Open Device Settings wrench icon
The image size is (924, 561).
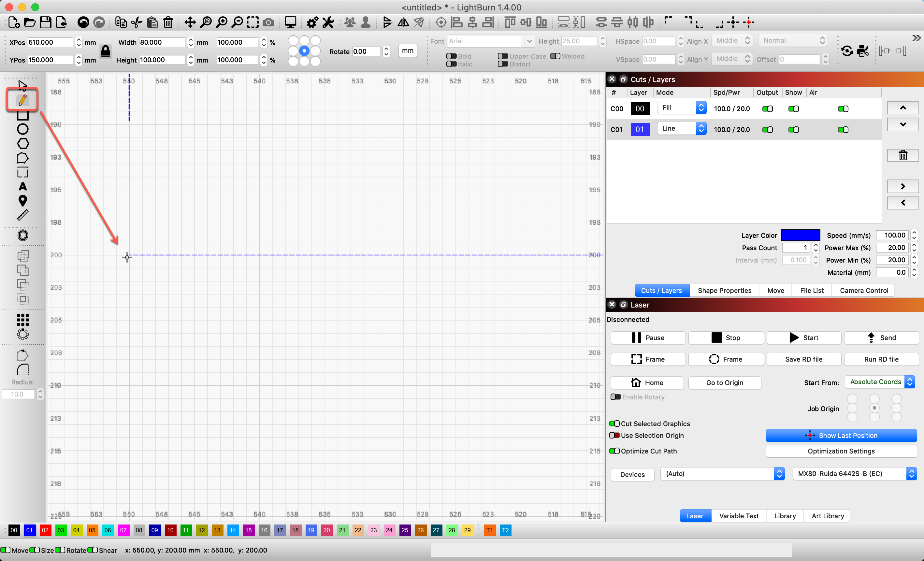(328, 22)
